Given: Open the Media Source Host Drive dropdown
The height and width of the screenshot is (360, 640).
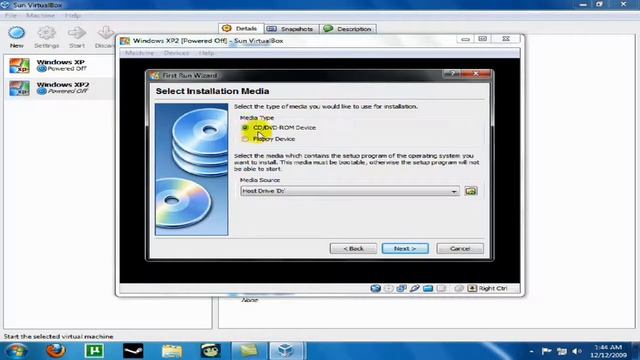Looking at the screenshot, I should tap(350, 191).
